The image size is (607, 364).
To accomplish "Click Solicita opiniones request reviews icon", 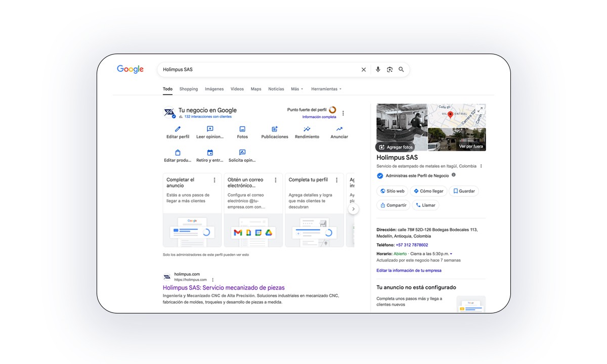I will (242, 153).
